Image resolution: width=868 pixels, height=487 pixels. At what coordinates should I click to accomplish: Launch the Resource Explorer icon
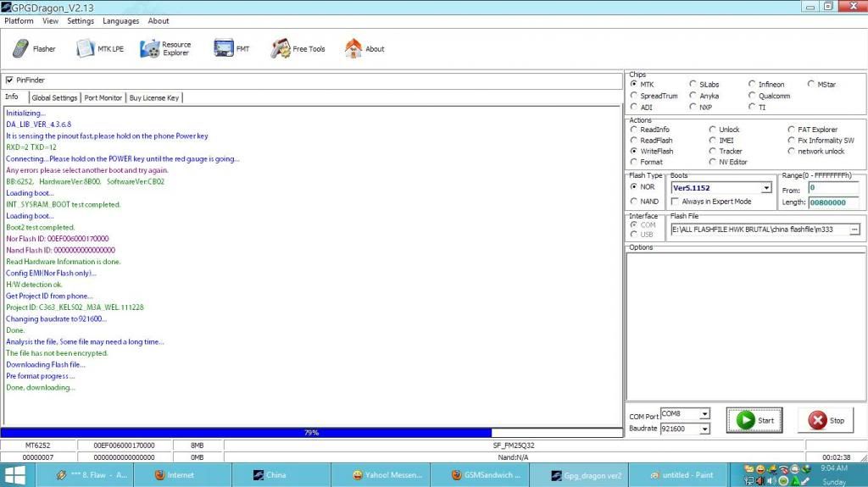pyautogui.click(x=150, y=49)
